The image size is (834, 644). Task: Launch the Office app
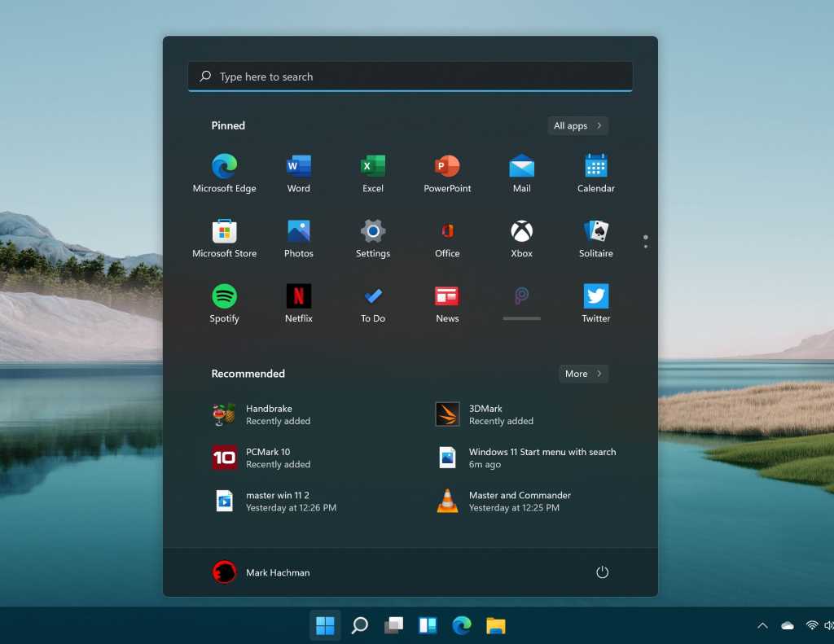point(447,239)
